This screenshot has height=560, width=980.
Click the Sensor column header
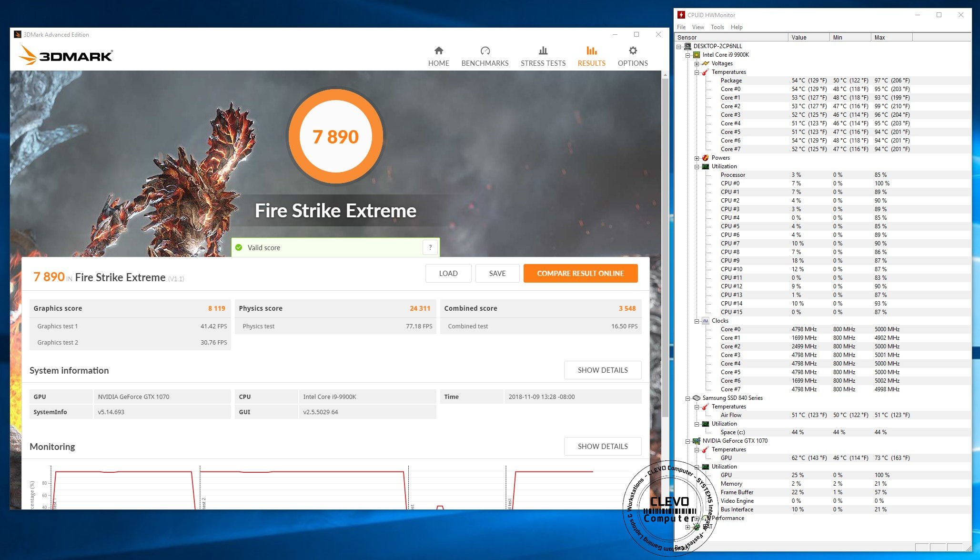coord(731,37)
